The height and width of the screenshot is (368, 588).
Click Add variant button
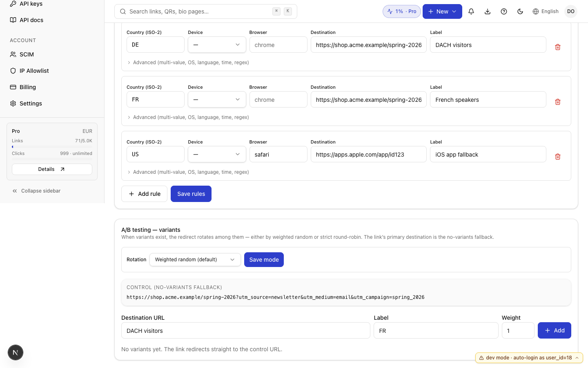point(555,330)
